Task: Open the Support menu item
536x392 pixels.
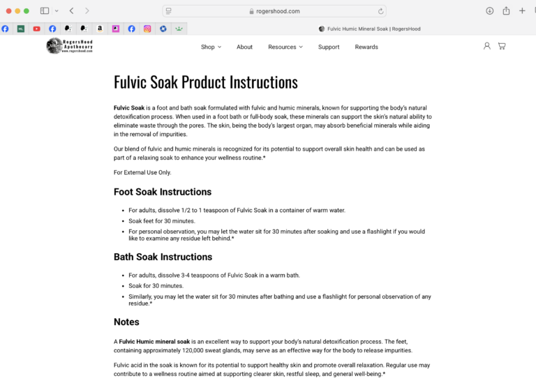Action: [x=329, y=47]
